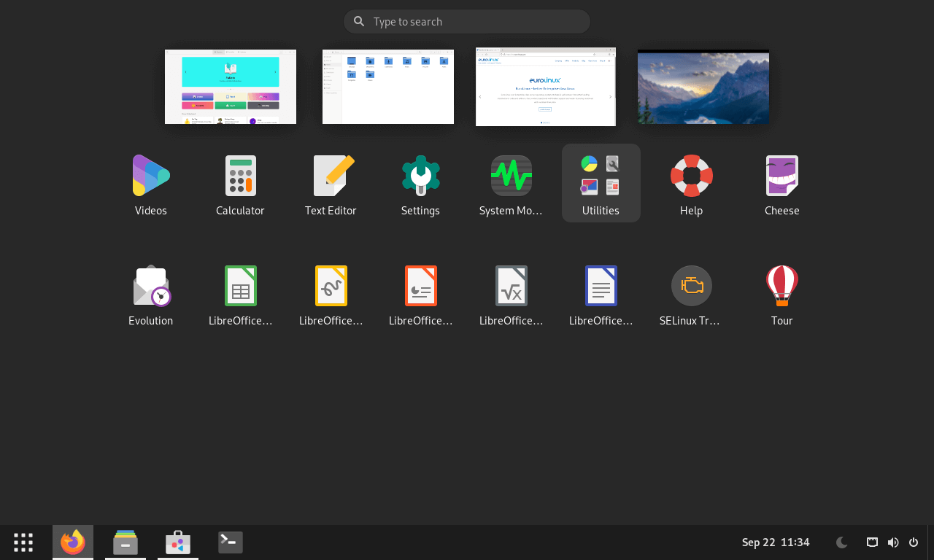Open the Help application
Viewport: 934px width, 560px height.
click(691, 184)
